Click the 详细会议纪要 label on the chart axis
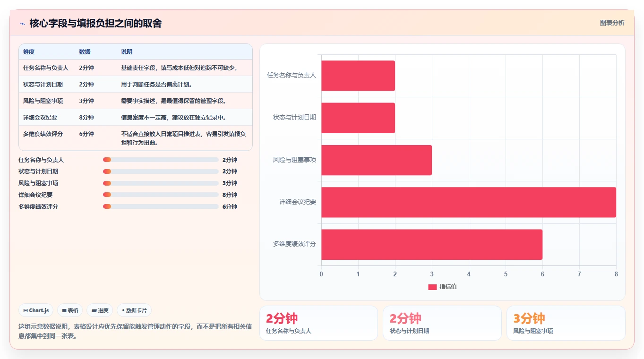This screenshot has width=644, height=359. coord(297,202)
